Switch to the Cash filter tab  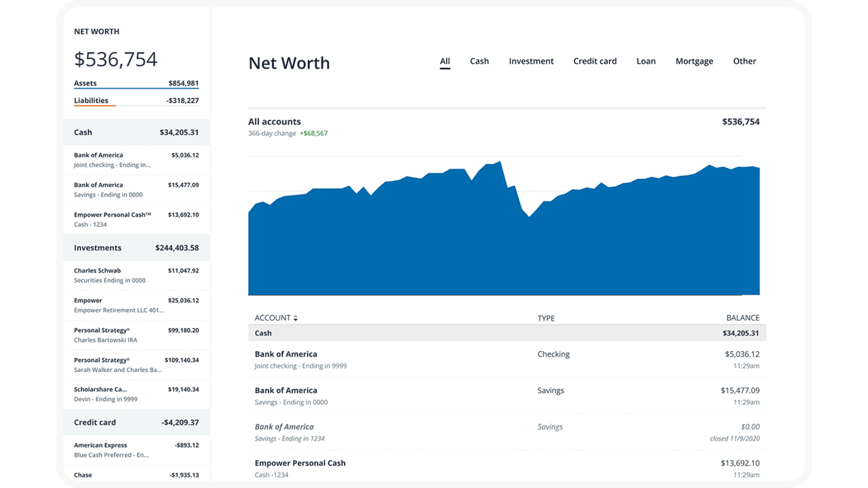(x=479, y=61)
